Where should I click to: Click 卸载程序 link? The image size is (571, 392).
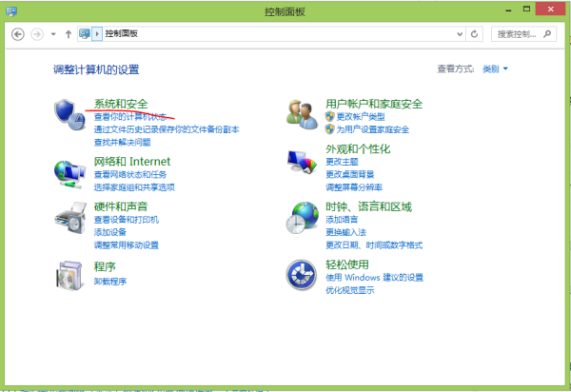click(x=110, y=282)
